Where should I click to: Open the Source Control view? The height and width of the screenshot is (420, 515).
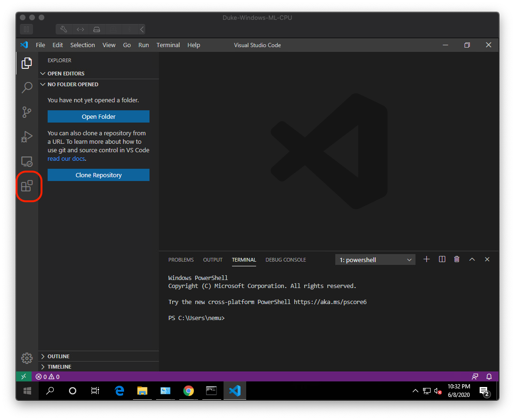pos(27,112)
